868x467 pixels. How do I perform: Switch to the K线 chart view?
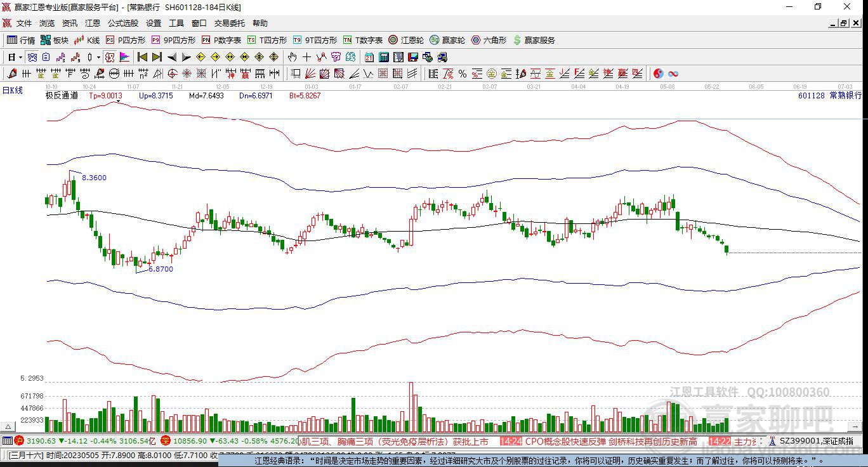click(87, 40)
